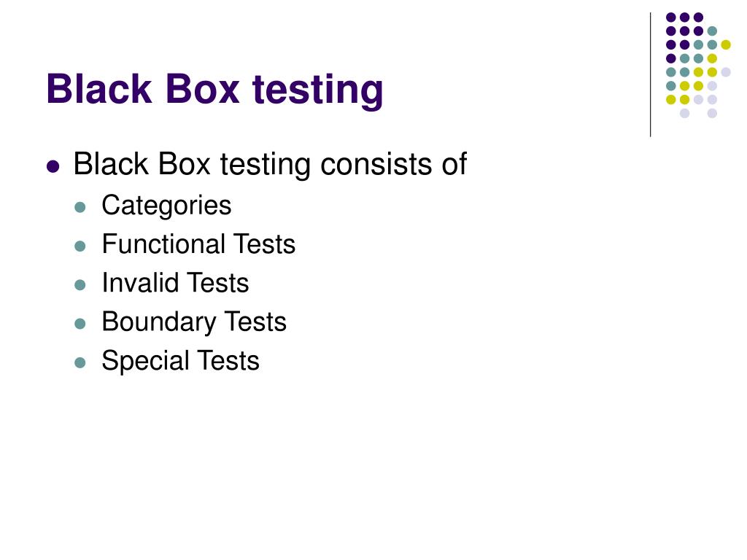747x560 pixels.
Task: Click the teal bullet next to Functional Tests
Action: click(80, 246)
